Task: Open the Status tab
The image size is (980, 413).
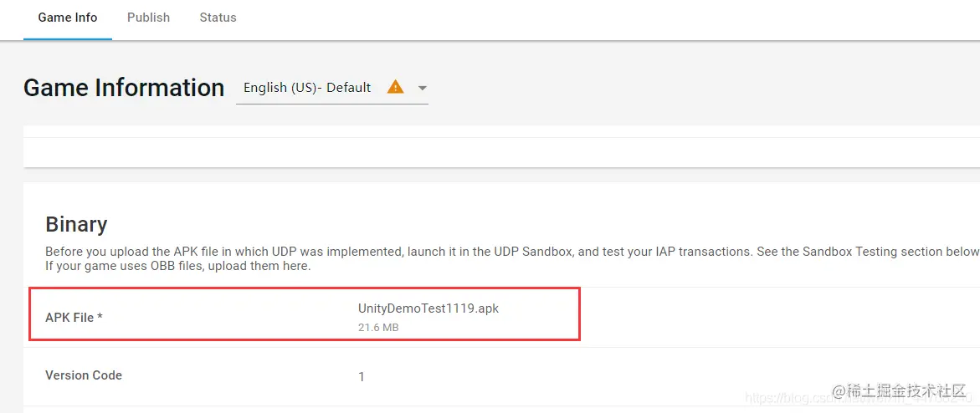Action: click(x=218, y=18)
